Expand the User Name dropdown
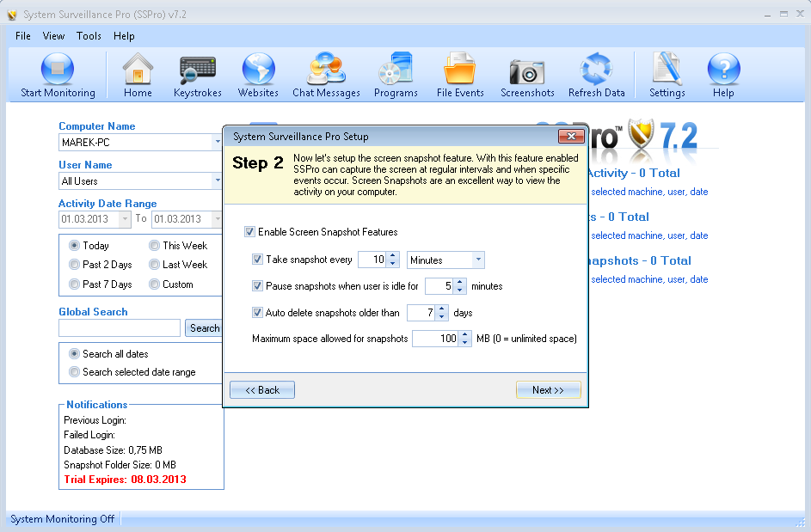The image size is (811, 532). 218,181
